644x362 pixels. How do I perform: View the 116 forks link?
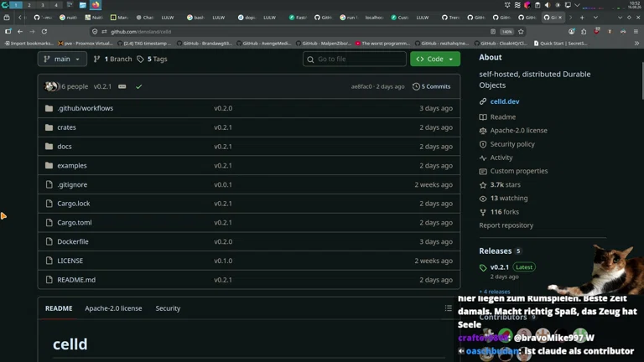pyautogui.click(x=504, y=212)
